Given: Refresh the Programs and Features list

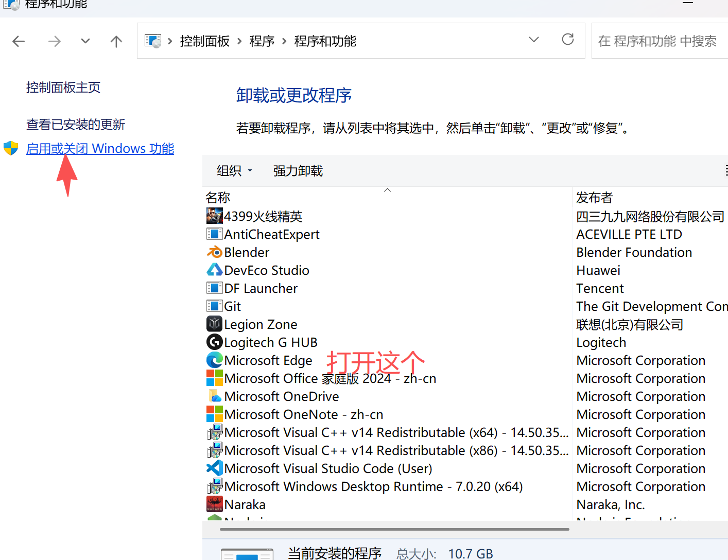Looking at the screenshot, I should [x=568, y=40].
